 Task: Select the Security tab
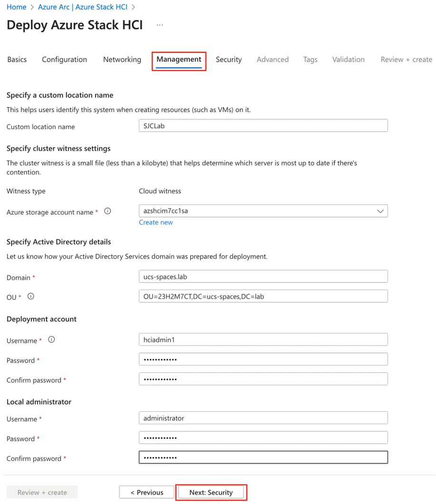[x=229, y=59]
